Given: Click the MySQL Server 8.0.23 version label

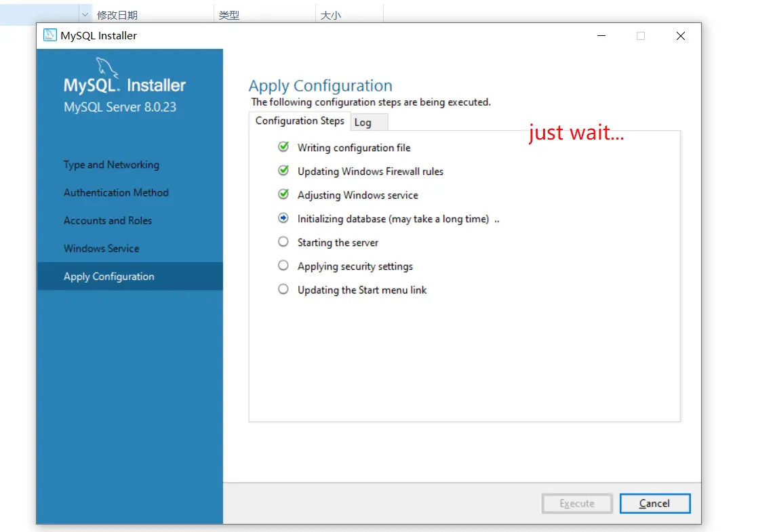Looking at the screenshot, I should [119, 107].
